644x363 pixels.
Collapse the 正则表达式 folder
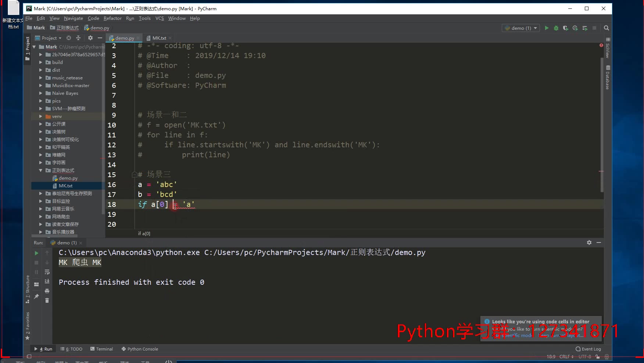41,170
